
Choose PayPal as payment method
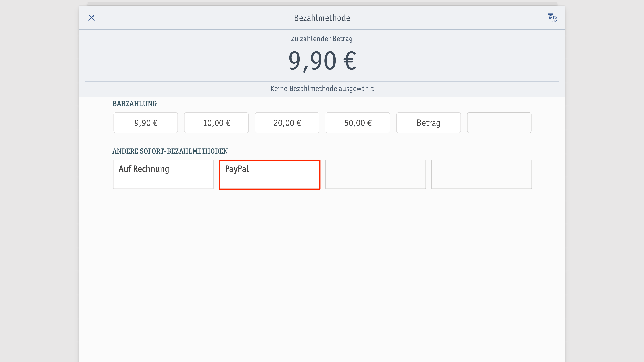click(x=270, y=175)
